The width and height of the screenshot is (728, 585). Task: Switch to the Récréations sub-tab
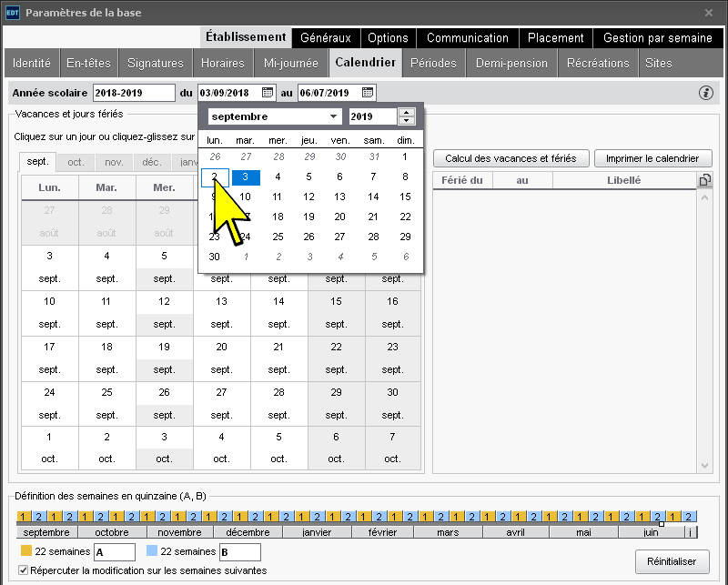pos(598,63)
